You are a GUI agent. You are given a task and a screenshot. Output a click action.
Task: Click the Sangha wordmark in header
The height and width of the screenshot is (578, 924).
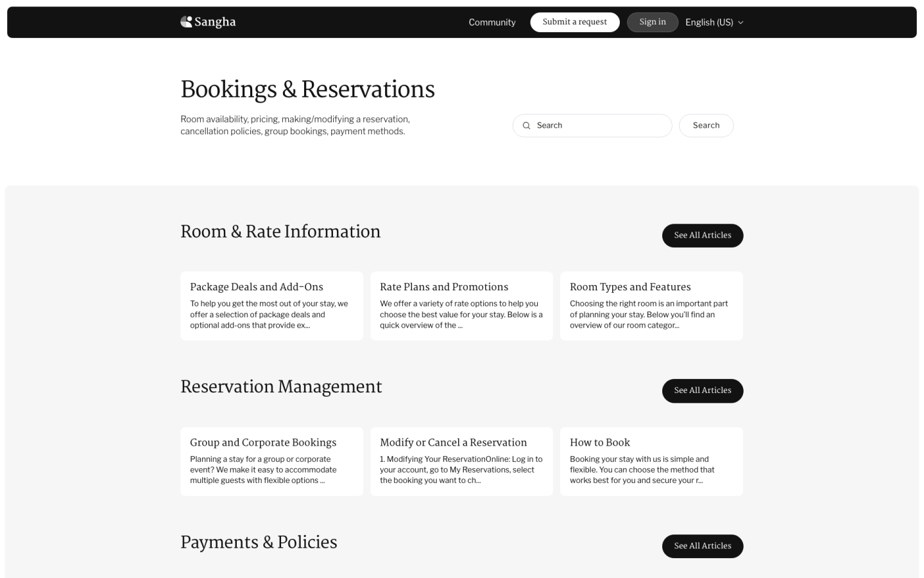coord(215,22)
